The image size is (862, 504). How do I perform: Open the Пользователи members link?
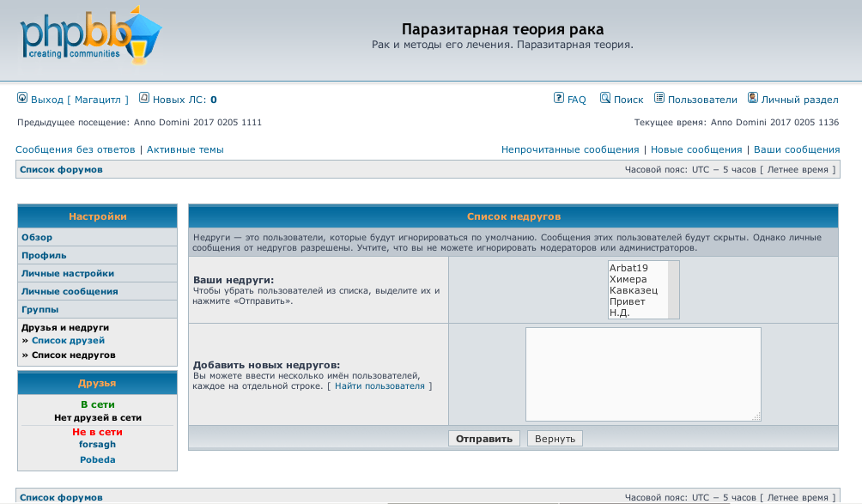[x=702, y=100]
